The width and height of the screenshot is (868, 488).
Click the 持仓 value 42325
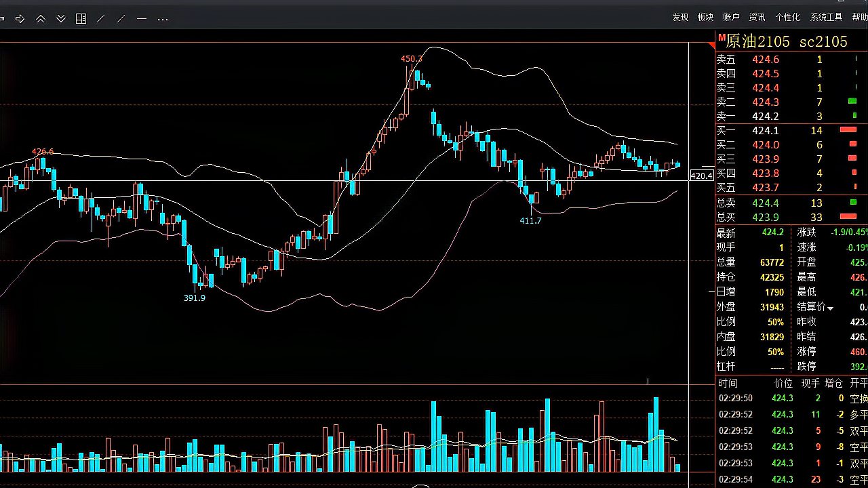tap(772, 277)
